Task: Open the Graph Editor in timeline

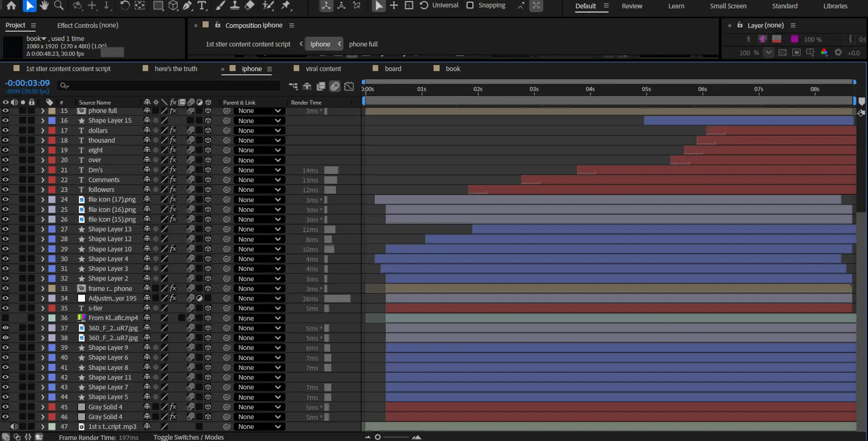Action: tap(349, 86)
